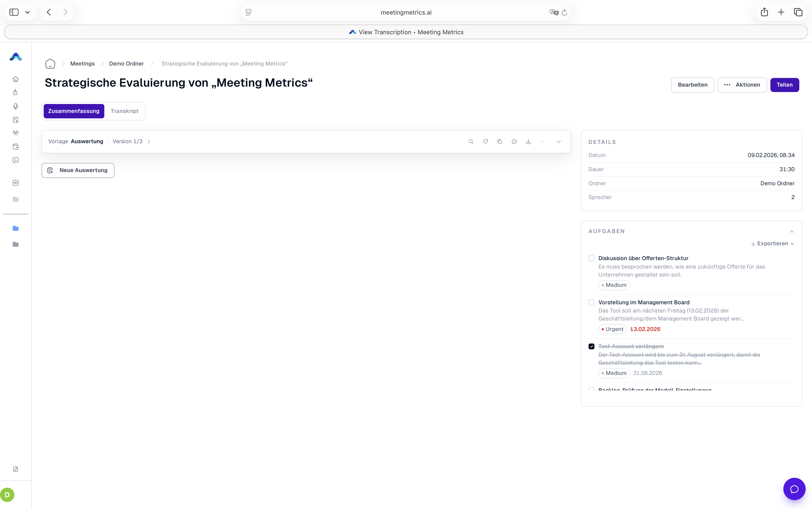Navigate to Meetings breadcrumb

tap(82, 64)
